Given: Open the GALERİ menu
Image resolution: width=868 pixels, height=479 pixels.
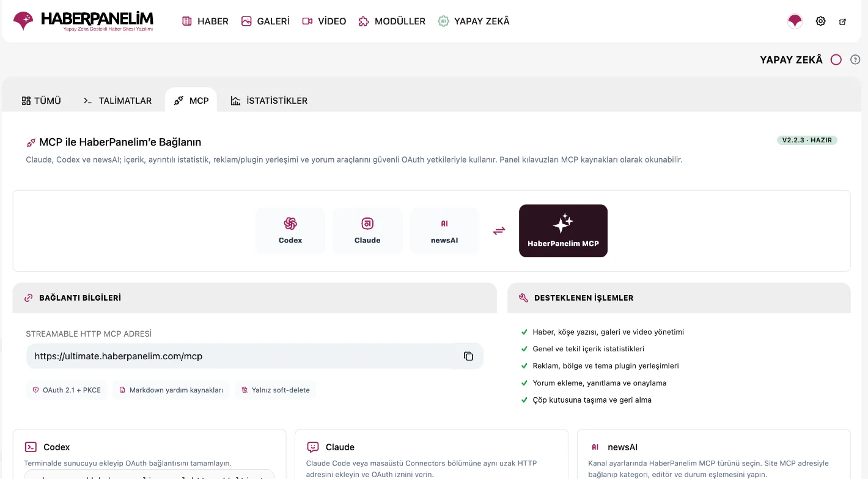Looking at the screenshot, I should tap(265, 21).
